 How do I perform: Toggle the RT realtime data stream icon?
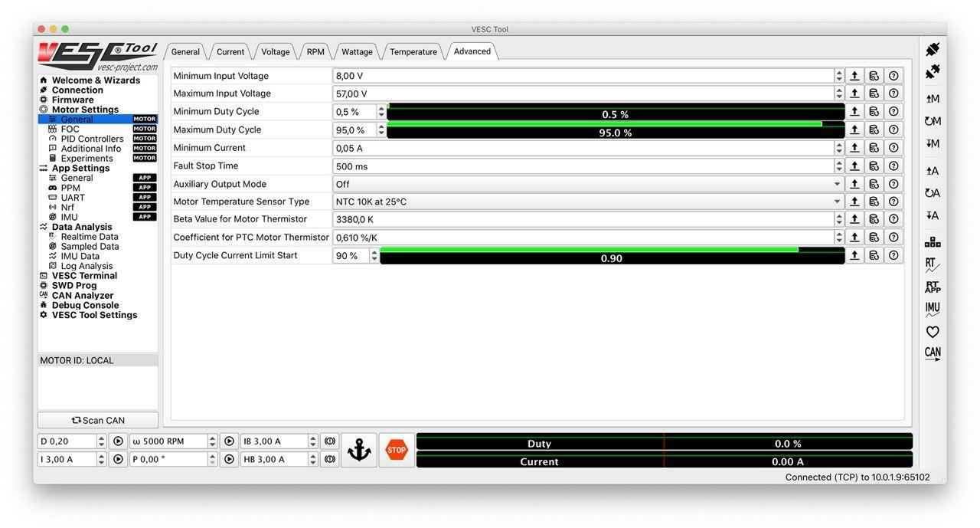[932, 265]
